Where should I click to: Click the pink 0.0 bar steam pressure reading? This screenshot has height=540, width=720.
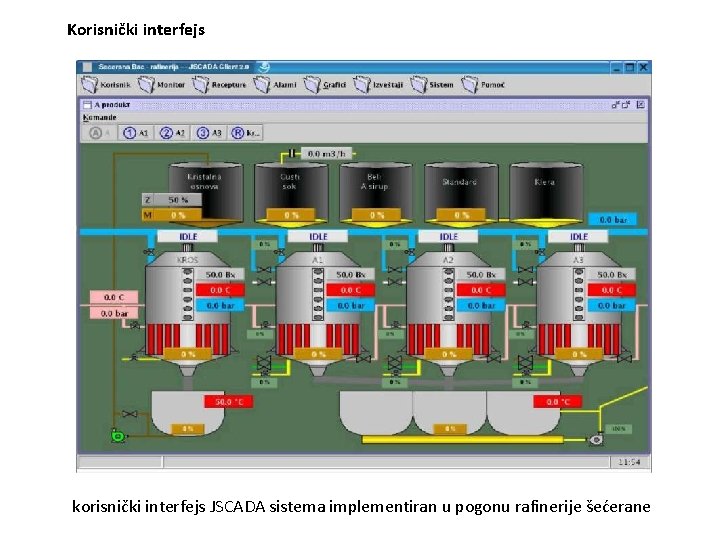click(114, 313)
